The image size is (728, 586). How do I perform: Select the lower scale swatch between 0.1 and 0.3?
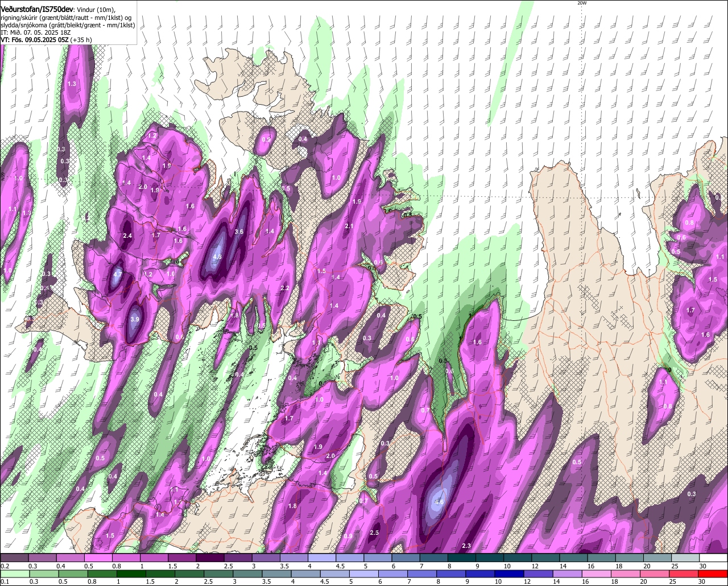[14, 574]
